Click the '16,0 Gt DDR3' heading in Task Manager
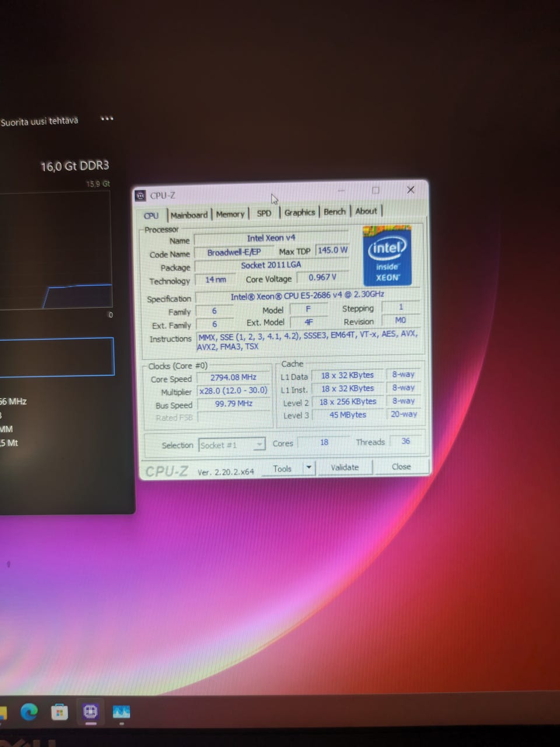Image resolution: width=560 pixels, height=747 pixels. coord(75,166)
